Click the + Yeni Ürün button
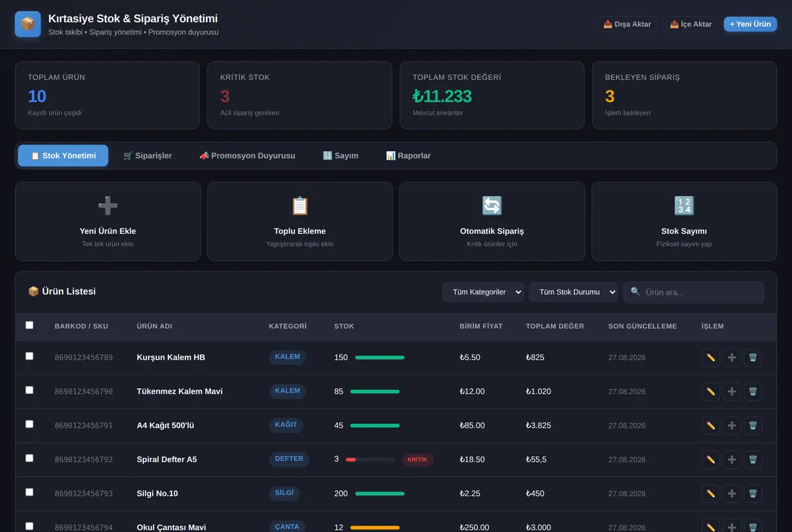This screenshot has width=792, height=532. pyautogui.click(x=750, y=24)
